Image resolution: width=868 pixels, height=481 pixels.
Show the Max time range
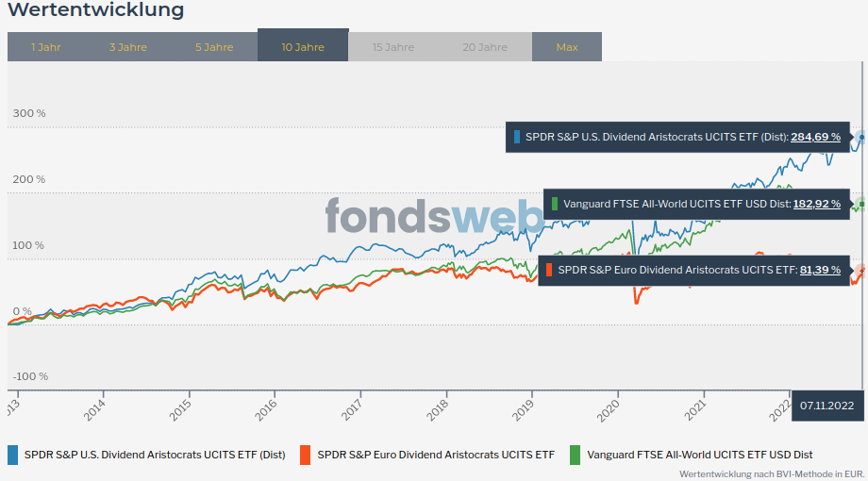coord(567,47)
